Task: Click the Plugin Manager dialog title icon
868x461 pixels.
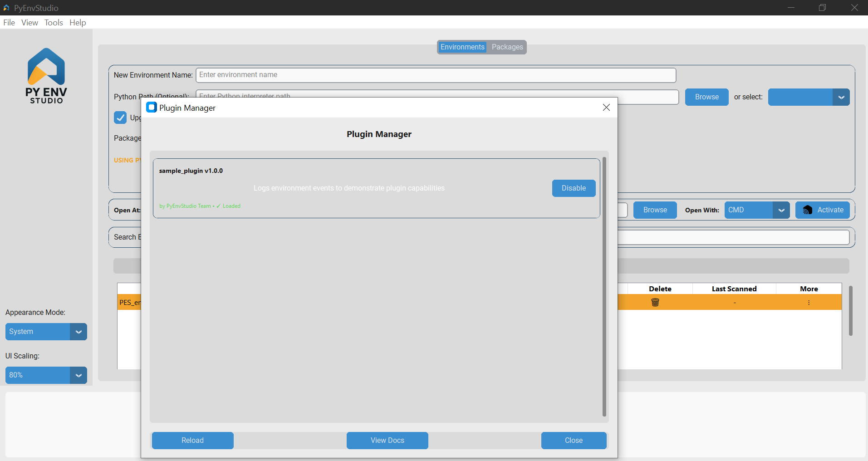Action: 152,108
